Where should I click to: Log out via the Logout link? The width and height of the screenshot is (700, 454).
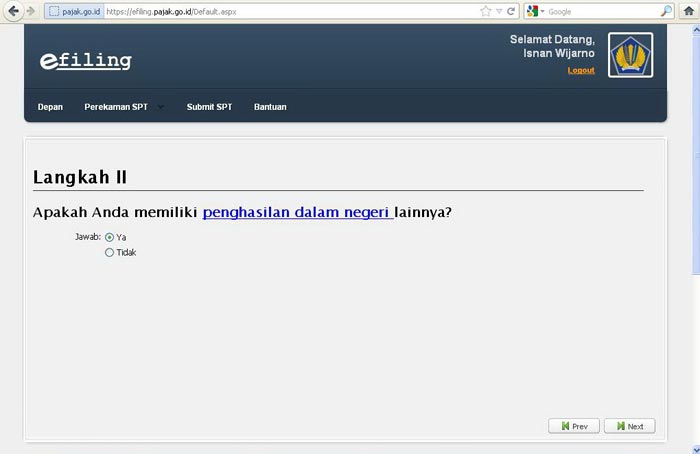581,70
